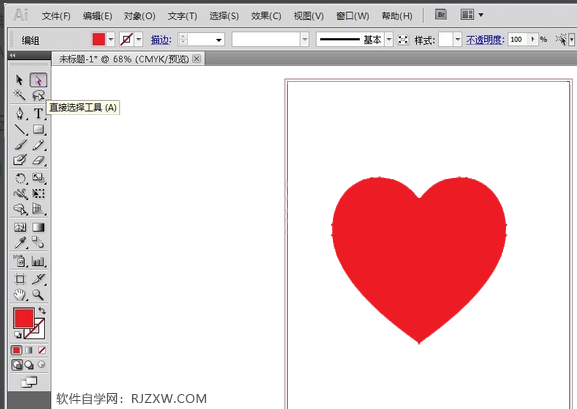Click the Arrange Documents icon
Viewport: 577px width, 409px height.
click(467, 15)
